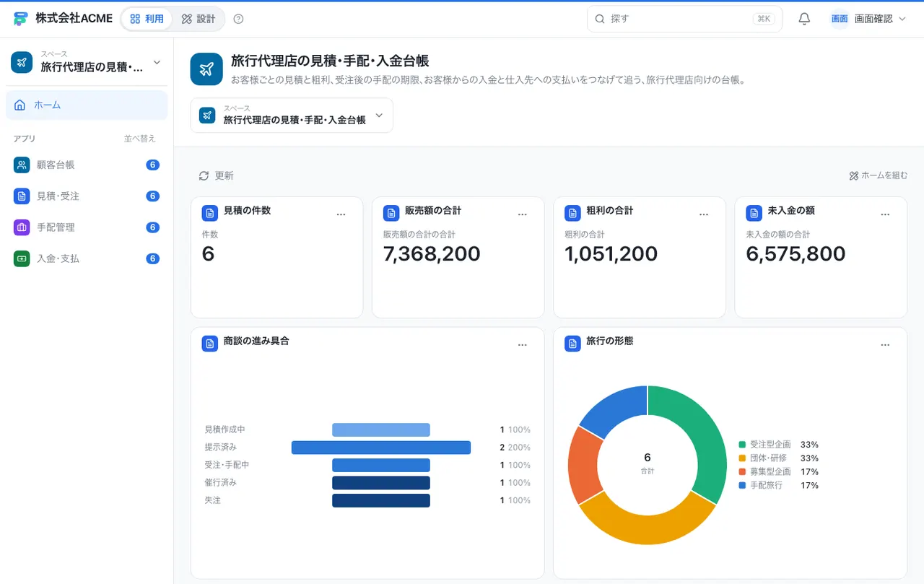
Task: Click the document icon on 未入金の額 card
Action: pyautogui.click(x=754, y=213)
